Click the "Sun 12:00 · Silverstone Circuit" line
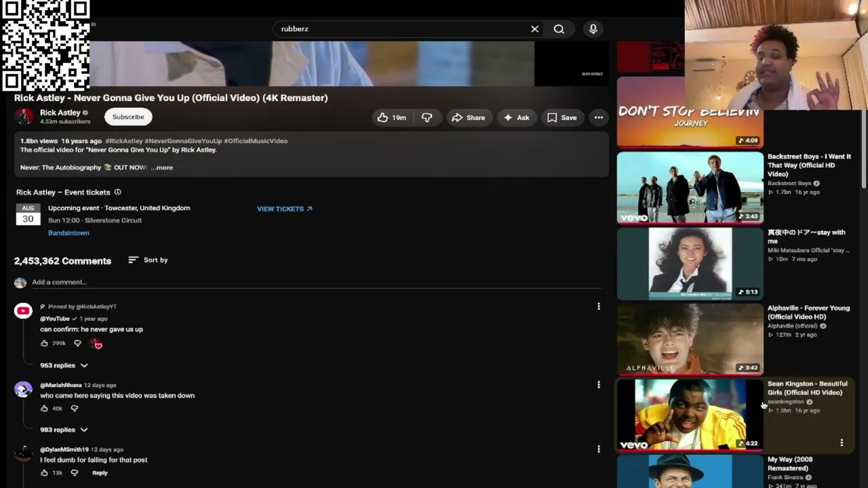Image resolution: width=868 pixels, height=488 pixels. click(x=94, y=220)
